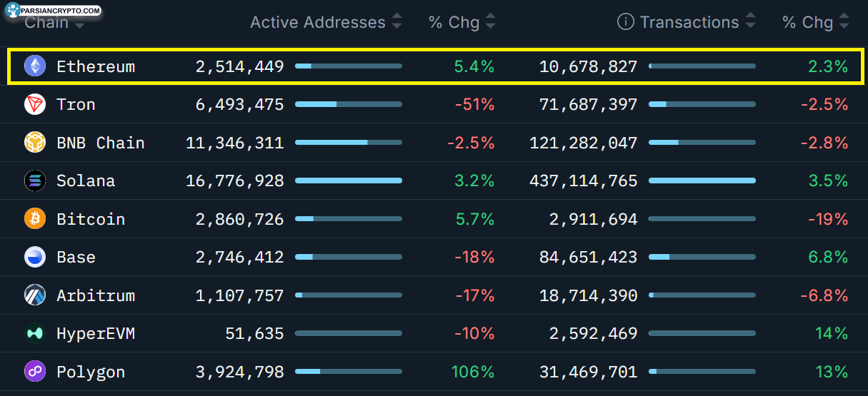Click the HyperEVM logo icon
This screenshot has height=396, width=868.
[x=34, y=333]
